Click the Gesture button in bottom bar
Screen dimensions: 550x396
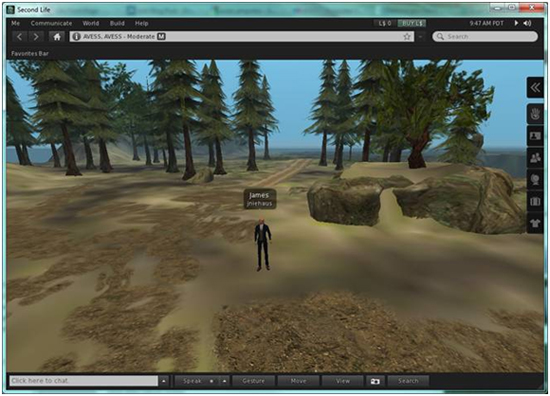click(x=254, y=381)
